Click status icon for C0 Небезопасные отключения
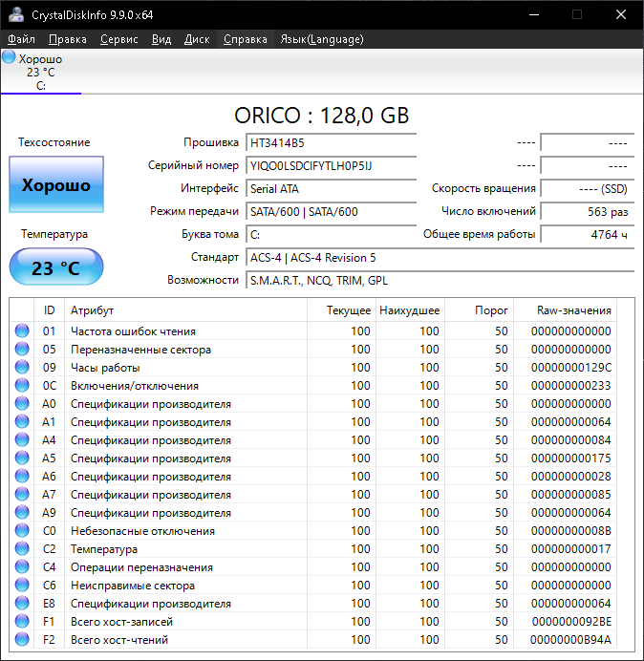Image resolution: width=644 pixels, height=661 pixels. (22, 530)
